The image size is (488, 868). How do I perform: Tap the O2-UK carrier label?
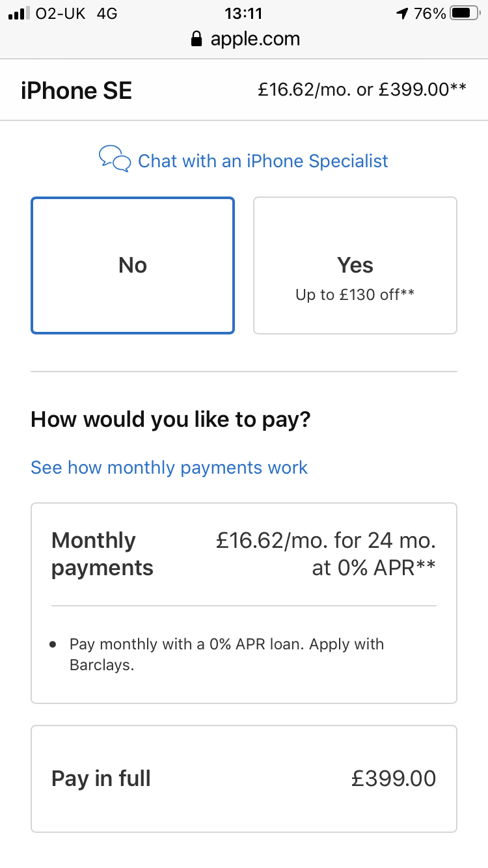(x=61, y=13)
